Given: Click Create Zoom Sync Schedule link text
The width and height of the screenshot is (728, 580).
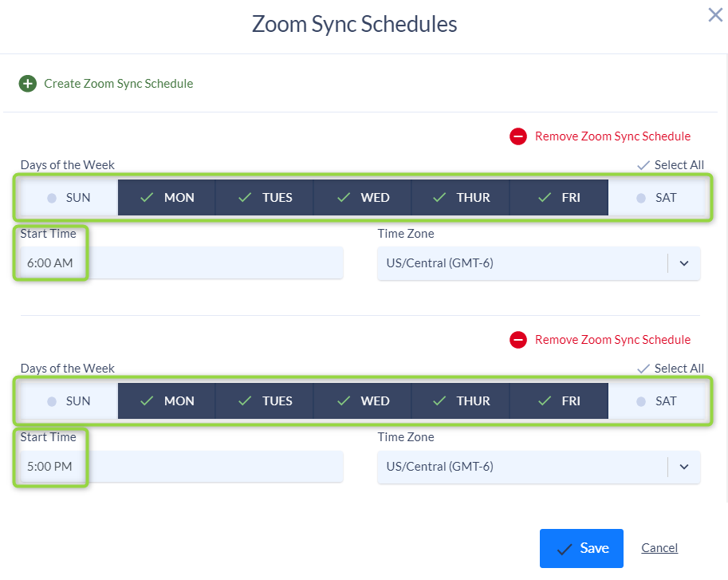Looking at the screenshot, I should pos(118,84).
